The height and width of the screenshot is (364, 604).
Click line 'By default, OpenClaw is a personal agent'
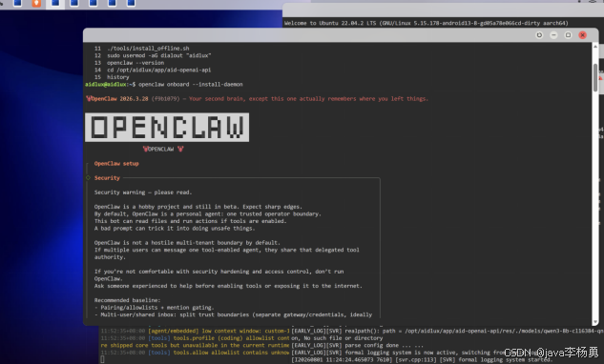pyautogui.click(x=208, y=214)
